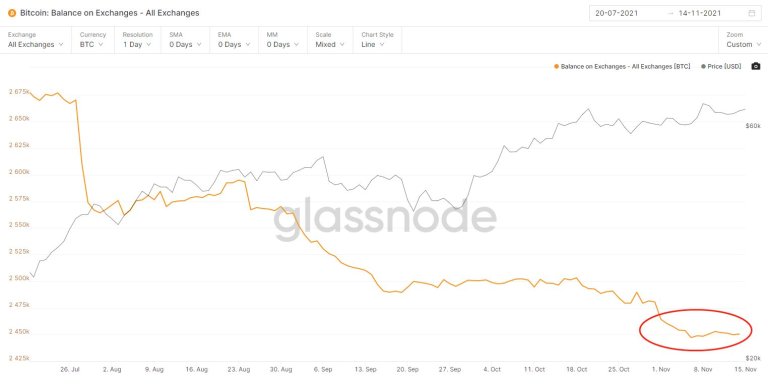Change the Scale Mixed setting
The image size is (768, 384).
click(x=330, y=40)
